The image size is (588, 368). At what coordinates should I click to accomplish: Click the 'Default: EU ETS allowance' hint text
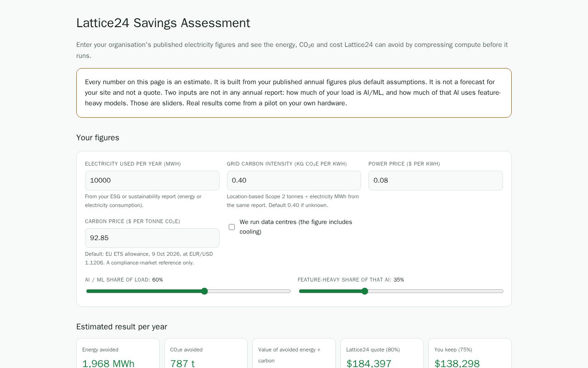[149, 258]
